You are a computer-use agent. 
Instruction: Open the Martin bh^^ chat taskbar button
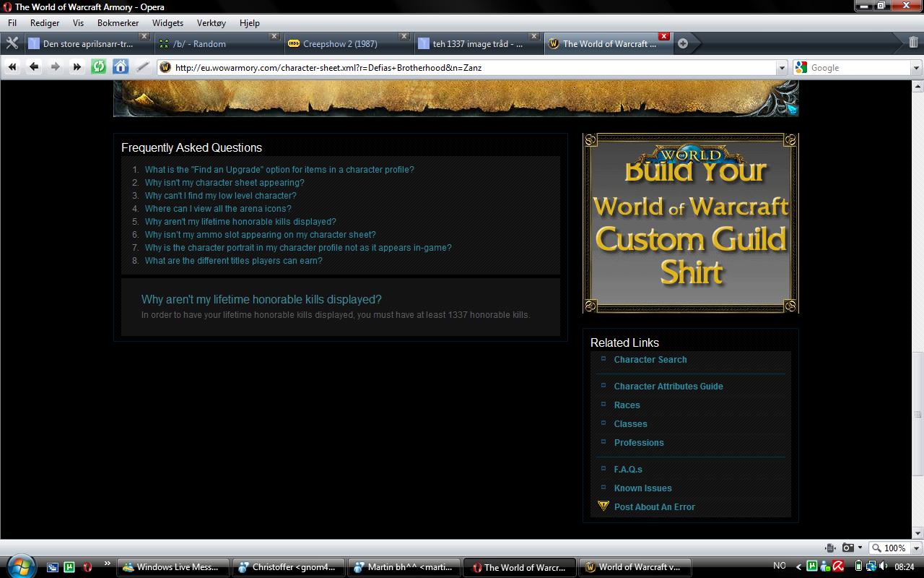404,567
